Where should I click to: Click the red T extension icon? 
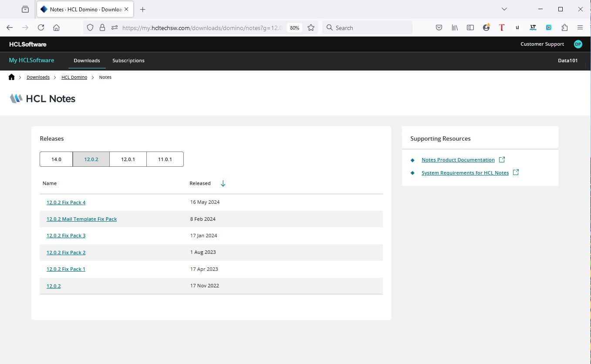[502, 27]
